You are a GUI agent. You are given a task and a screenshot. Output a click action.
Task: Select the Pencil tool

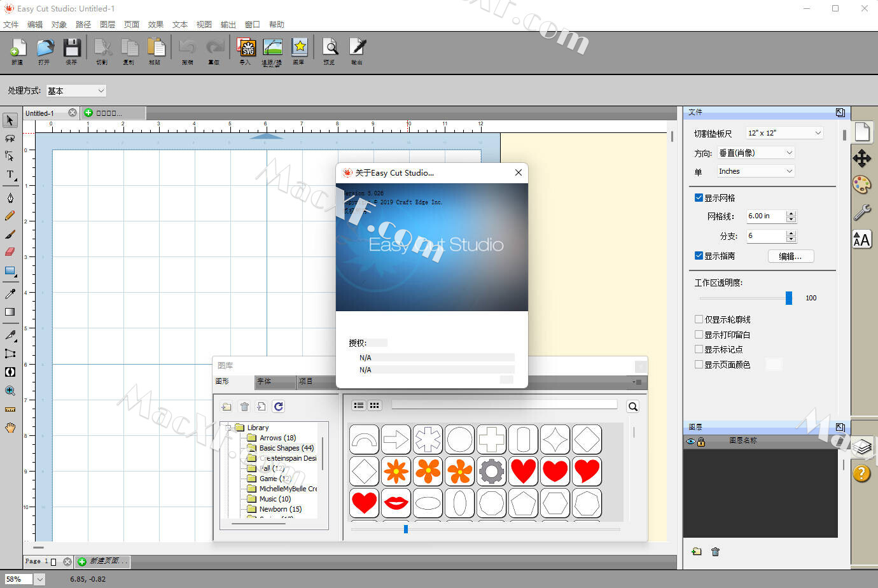[10, 216]
